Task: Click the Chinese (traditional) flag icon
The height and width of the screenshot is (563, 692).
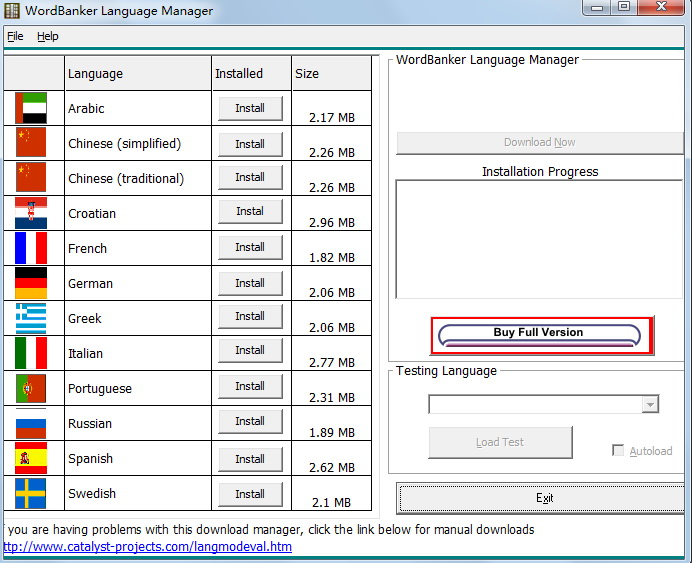Action: [31, 177]
